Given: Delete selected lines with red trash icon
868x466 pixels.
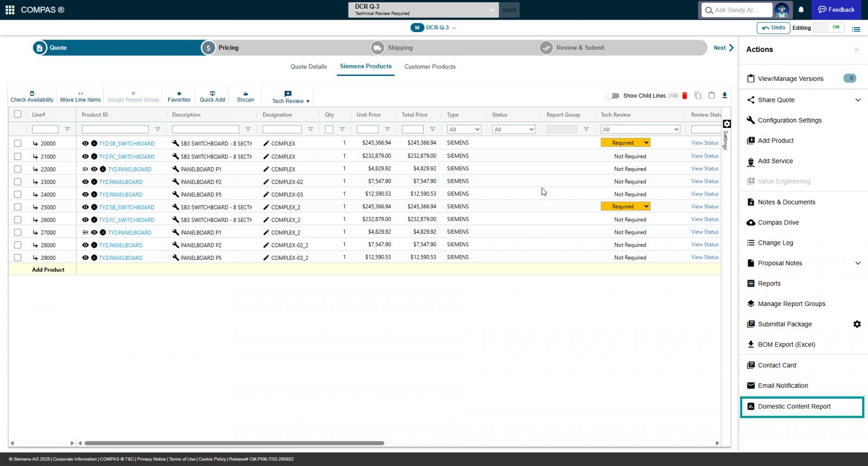Looking at the screenshot, I should (x=685, y=95).
